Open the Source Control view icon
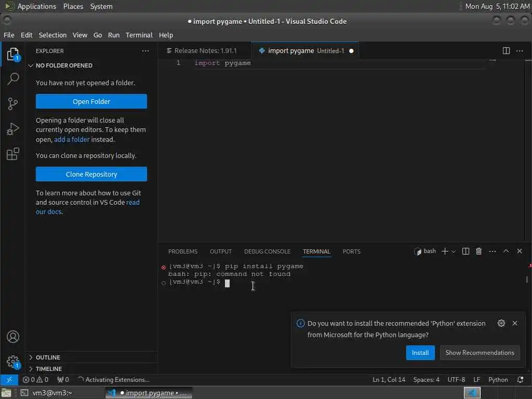The width and height of the screenshot is (532, 399). pyautogui.click(x=13, y=104)
